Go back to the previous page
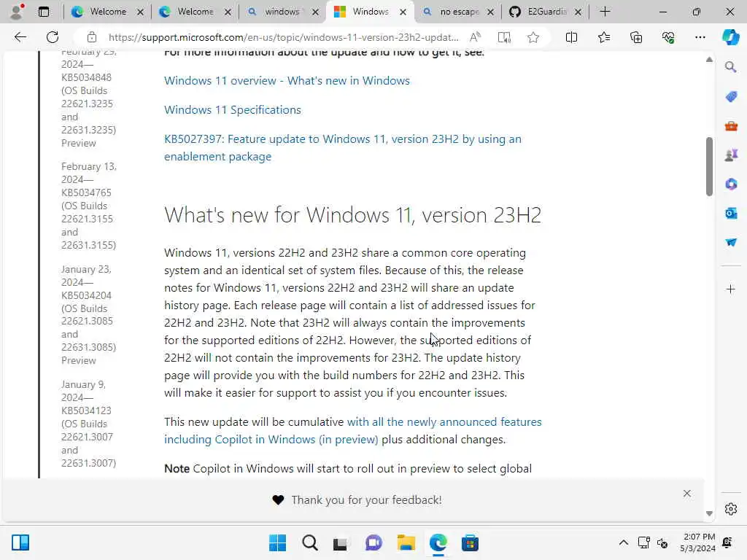The image size is (747, 560). [x=20, y=37]
